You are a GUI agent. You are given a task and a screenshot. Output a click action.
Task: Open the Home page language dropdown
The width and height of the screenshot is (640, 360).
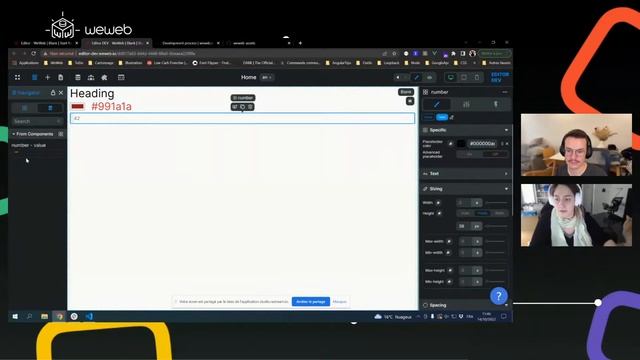click(267, 78)
